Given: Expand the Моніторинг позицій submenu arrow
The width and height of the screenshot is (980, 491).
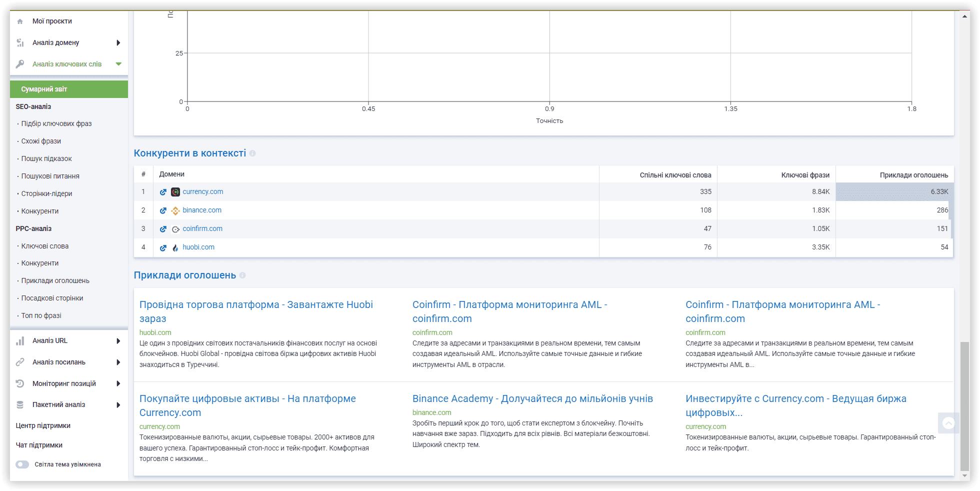Looking at the screenshot, I should coord(118,383).
